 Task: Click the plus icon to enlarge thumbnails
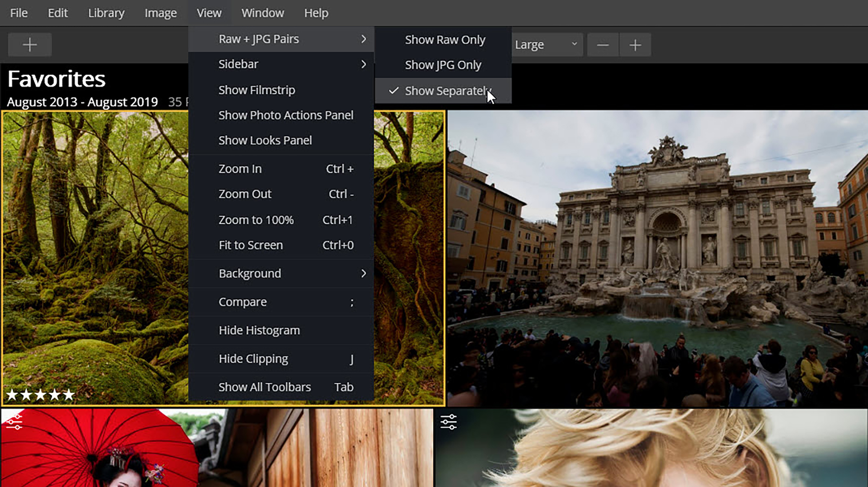635,44
